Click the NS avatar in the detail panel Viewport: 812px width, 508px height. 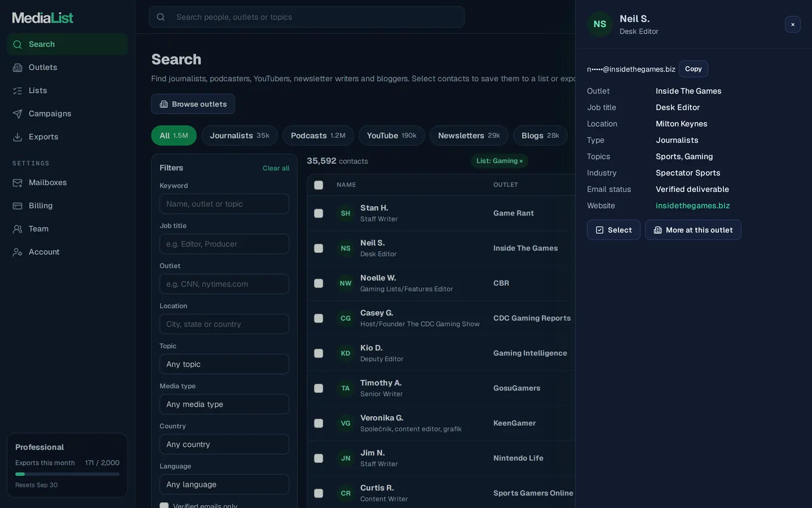click(600, 24)
